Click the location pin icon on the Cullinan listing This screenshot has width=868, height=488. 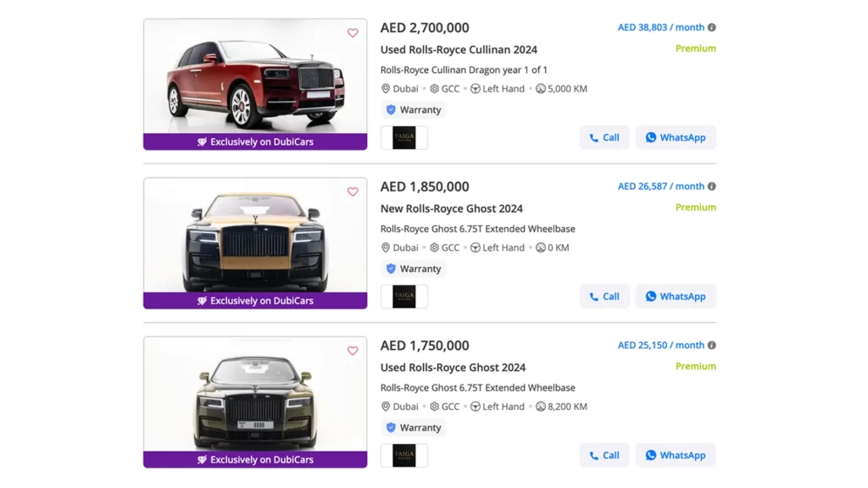386,88
